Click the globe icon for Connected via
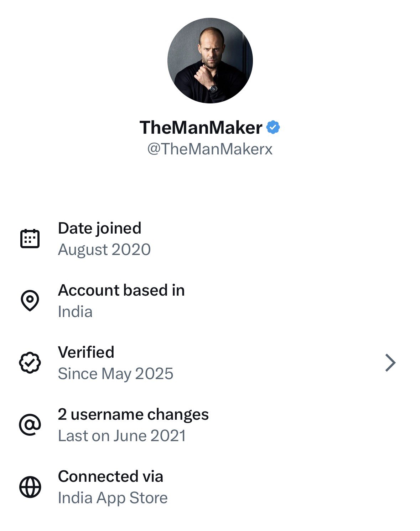The image size is (420, 531). (30, 487)
